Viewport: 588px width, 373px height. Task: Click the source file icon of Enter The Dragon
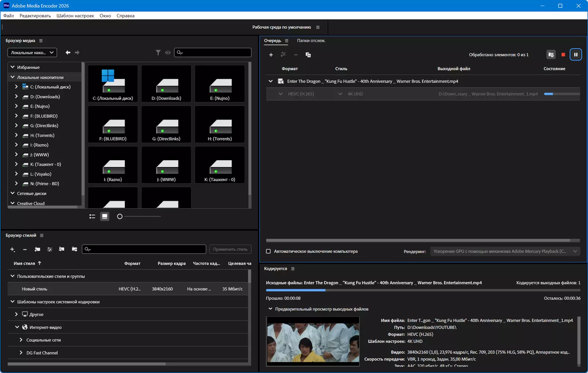pos(281,81)
